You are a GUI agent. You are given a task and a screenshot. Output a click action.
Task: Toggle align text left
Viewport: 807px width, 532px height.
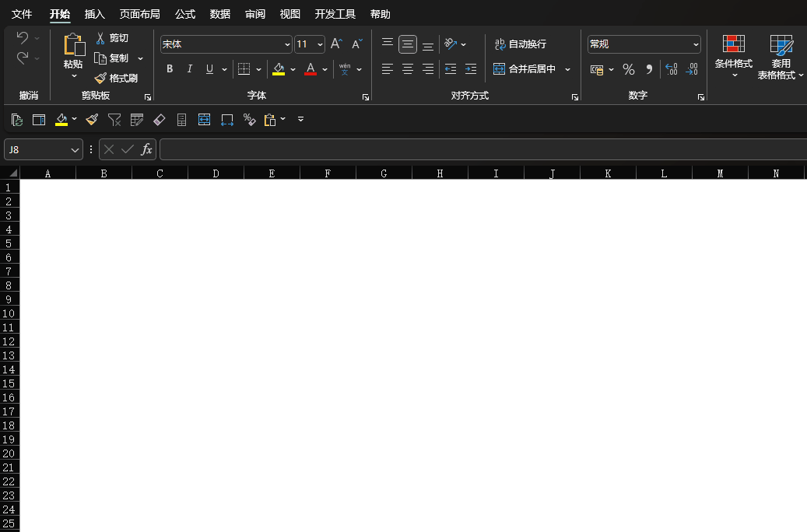(388, 69)
